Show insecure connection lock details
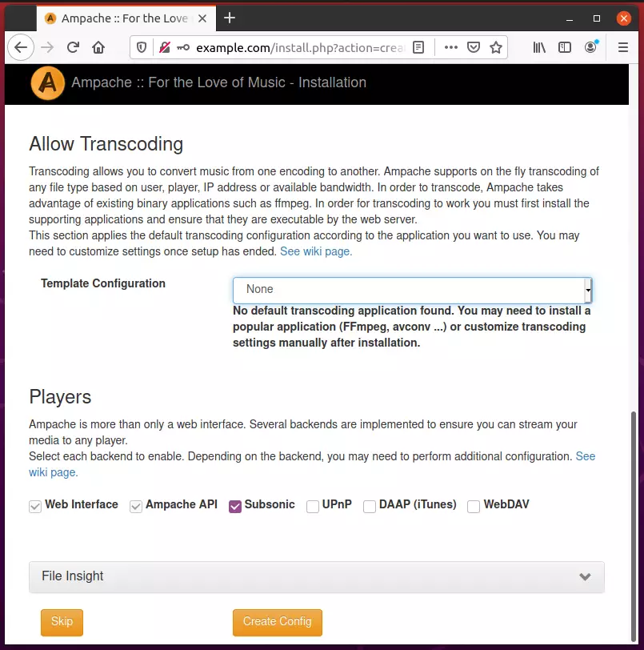Image resolution: width=644 pixels, height=650 pixels. point(165,48)
